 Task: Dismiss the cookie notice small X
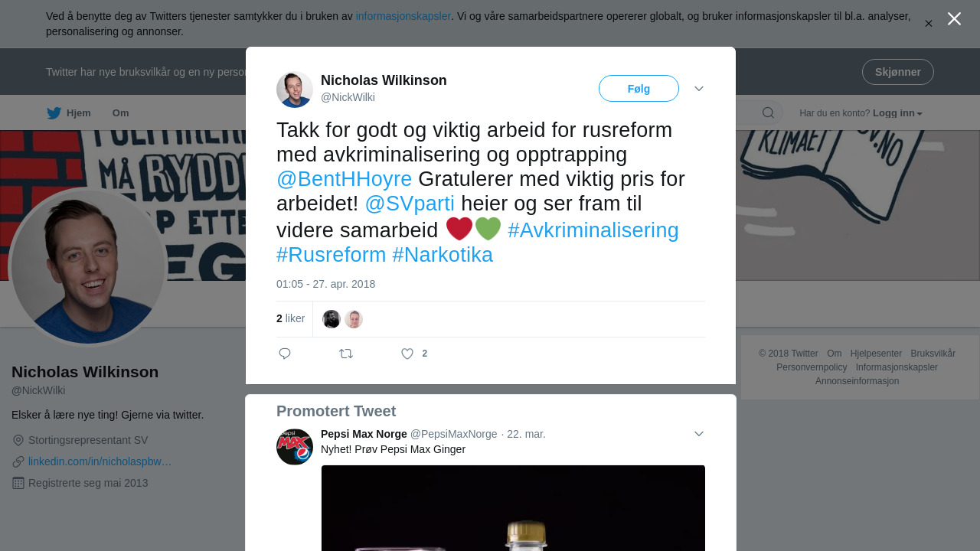929,24
